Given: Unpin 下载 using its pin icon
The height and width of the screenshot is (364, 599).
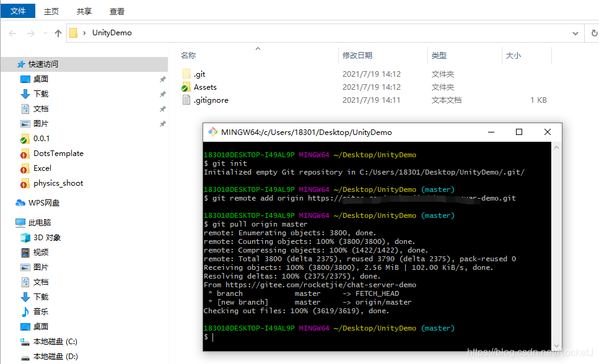Looking at the screenshot, I should click(163, 94).
